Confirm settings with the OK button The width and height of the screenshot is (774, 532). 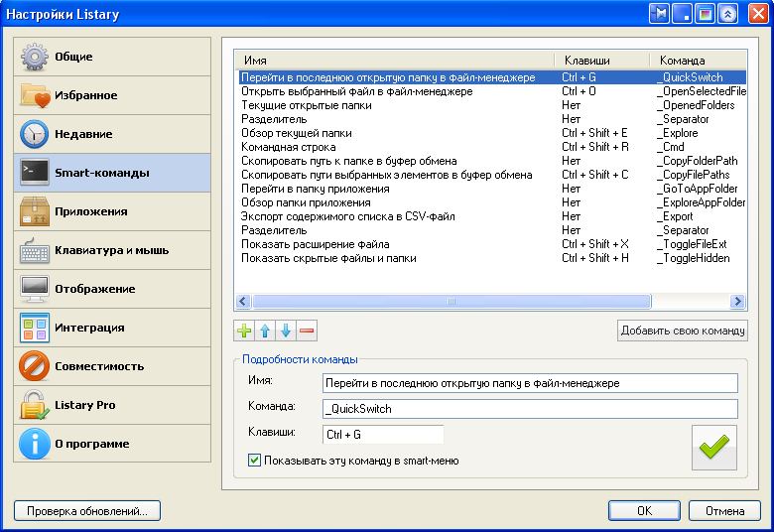click(x=645, y=511)
